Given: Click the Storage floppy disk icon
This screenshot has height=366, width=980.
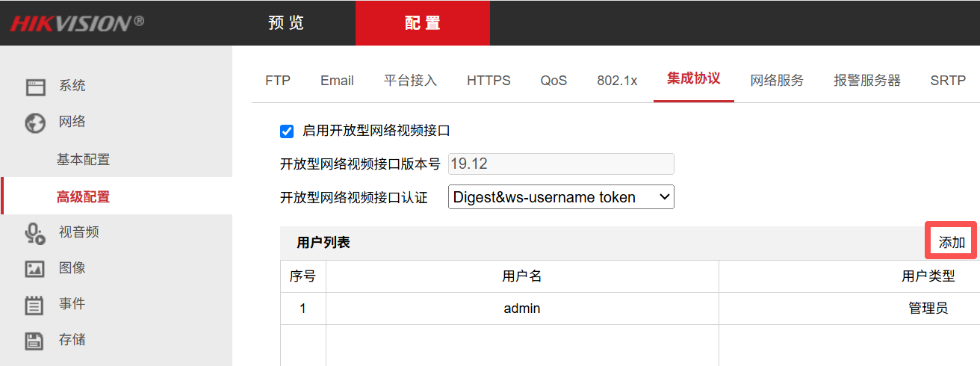Looking at the screenshot, I should click(35, 341).
